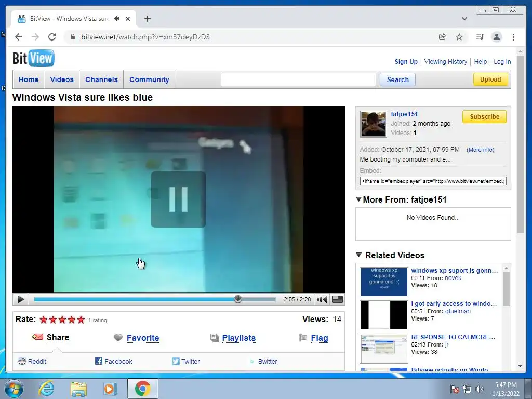
Task: Open a new tab with plus button
Action: tap(147, 19)
